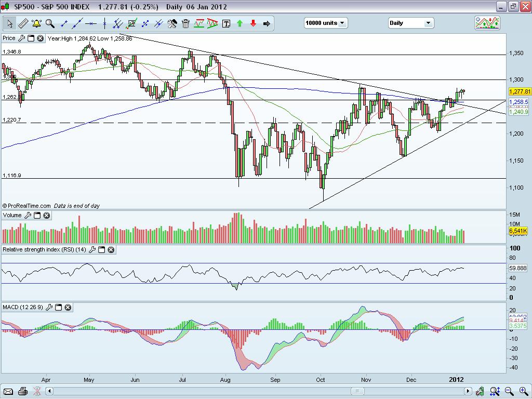The height and width of the screenshot is (399, 532).
Task: Click the 1,240.9 green price tag
Action: click(519, 112)
